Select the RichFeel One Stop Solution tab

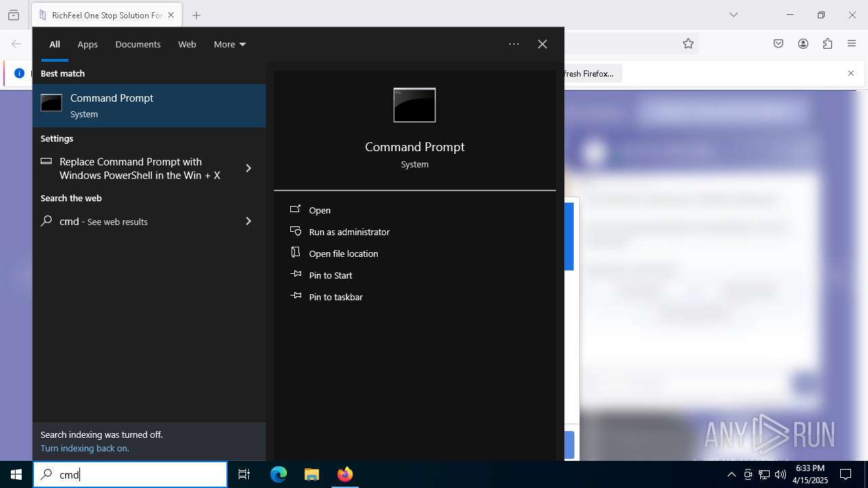(106, 15)
